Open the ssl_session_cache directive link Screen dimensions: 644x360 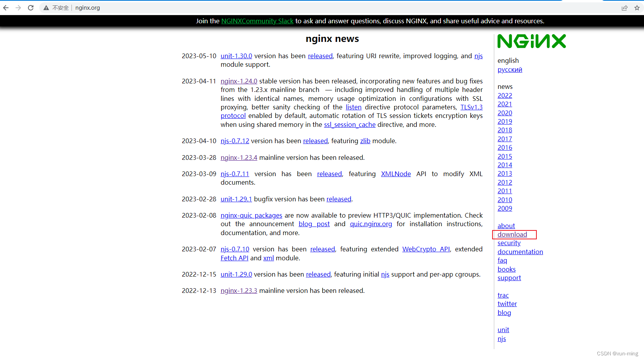tap(350, 125)
